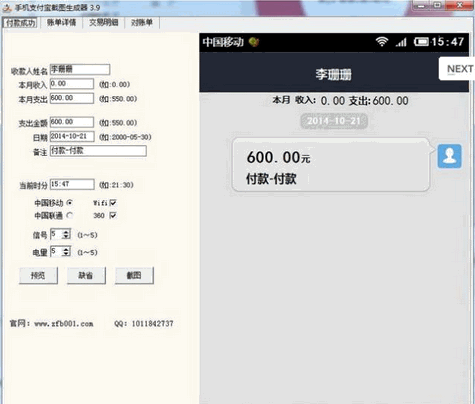Click the 备注 text field
Screen dimensions: 475x404
[98, 151]
